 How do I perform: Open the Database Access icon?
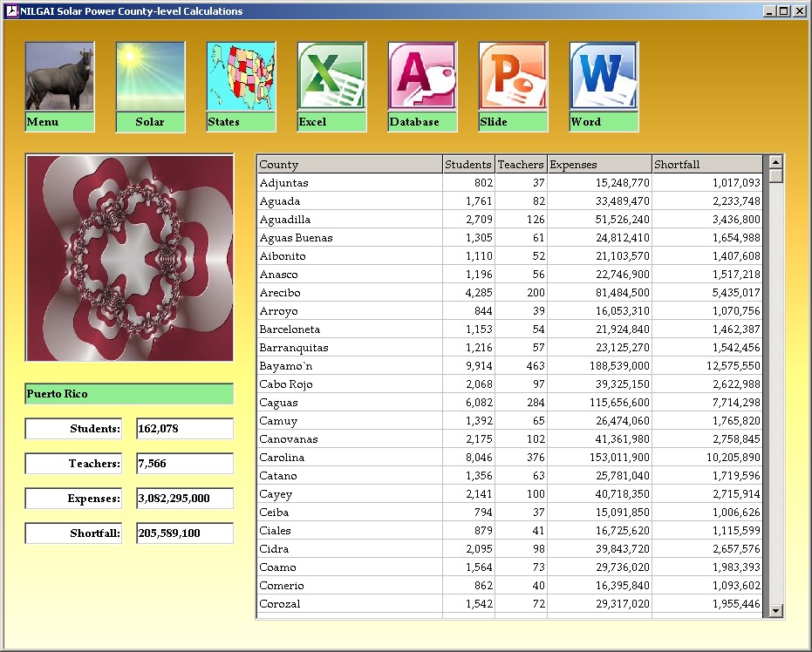[422, 77]
